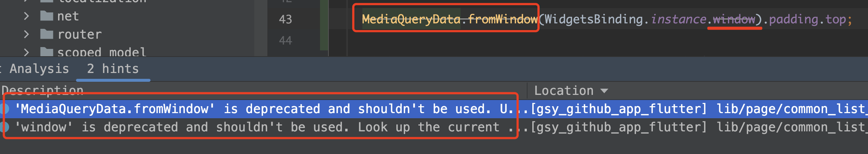
Task: Select the 'MediaQueryData.fromWindow' is deprecated hint row
Action: click(x=434, y=109)
